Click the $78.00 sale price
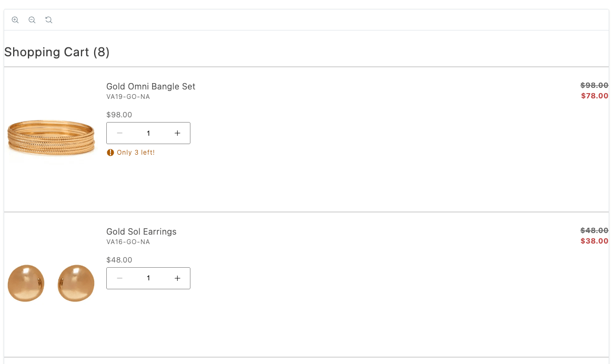Image resolution: width=615 pixels, height=364 pixels. (x=594, y=96)
